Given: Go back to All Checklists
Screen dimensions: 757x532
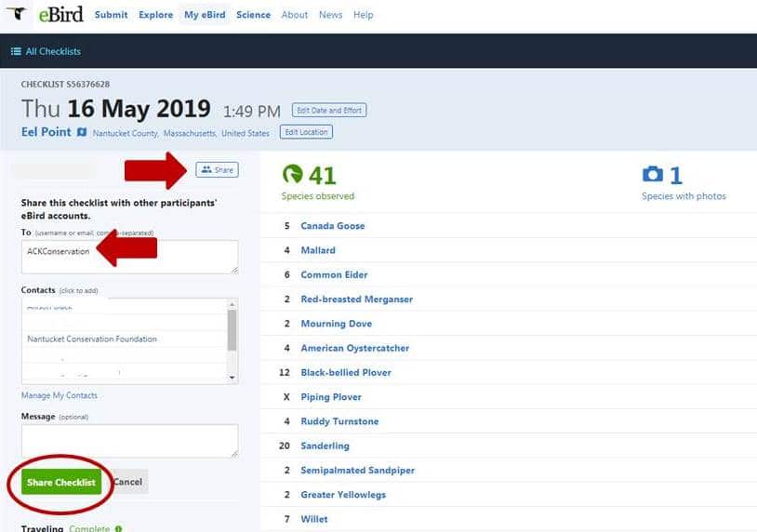Looking at the screenshot, I should pyautogui.click(x=53, y=51).
